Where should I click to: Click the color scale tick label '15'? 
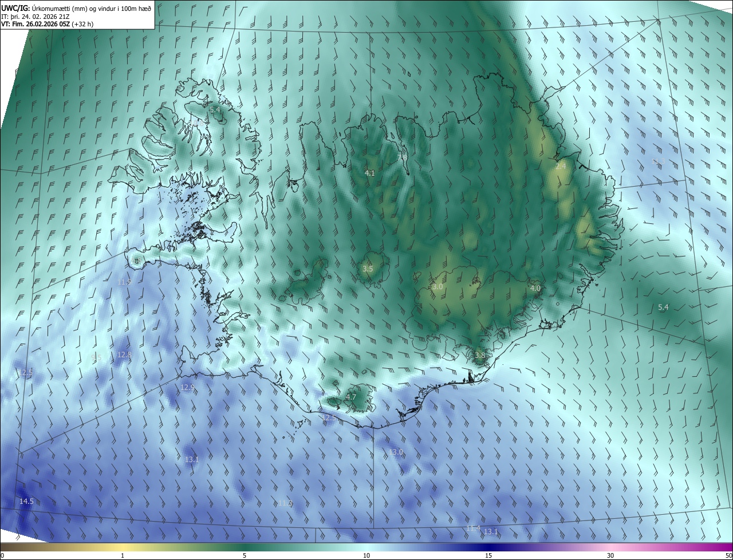488,555
